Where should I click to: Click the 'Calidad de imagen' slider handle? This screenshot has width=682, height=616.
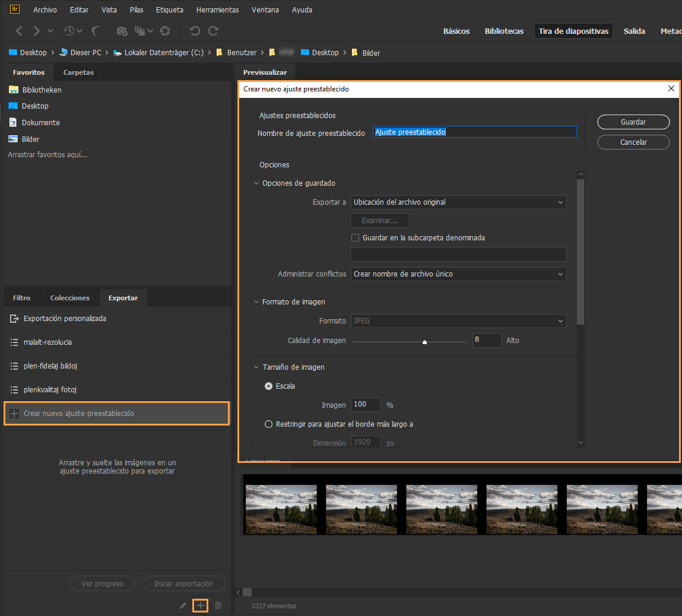(424, 342)
